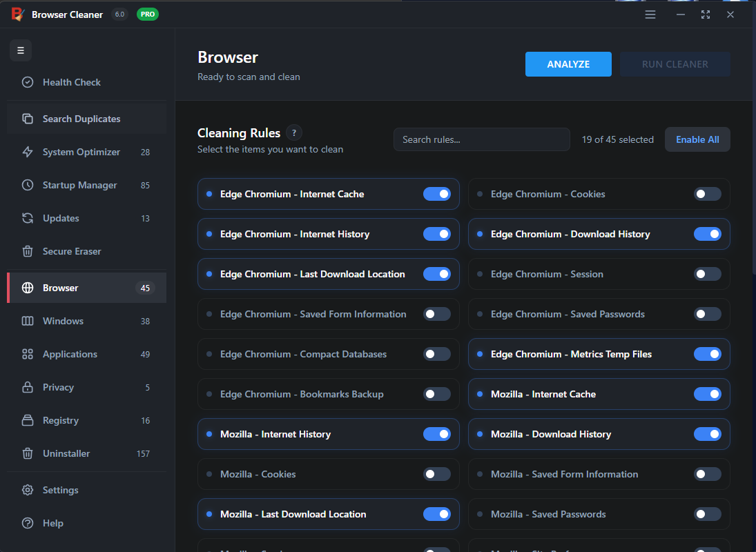Viewport: 756px width, 552px height.
Task: Click the Registry drawer icon
Action: 28,420
